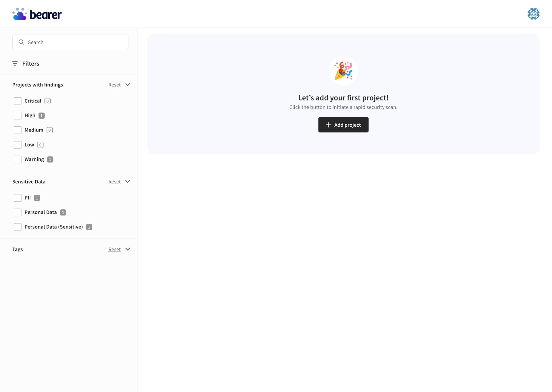
Task: Click the plus icon in Add project
Action: [x=329, y=125]
